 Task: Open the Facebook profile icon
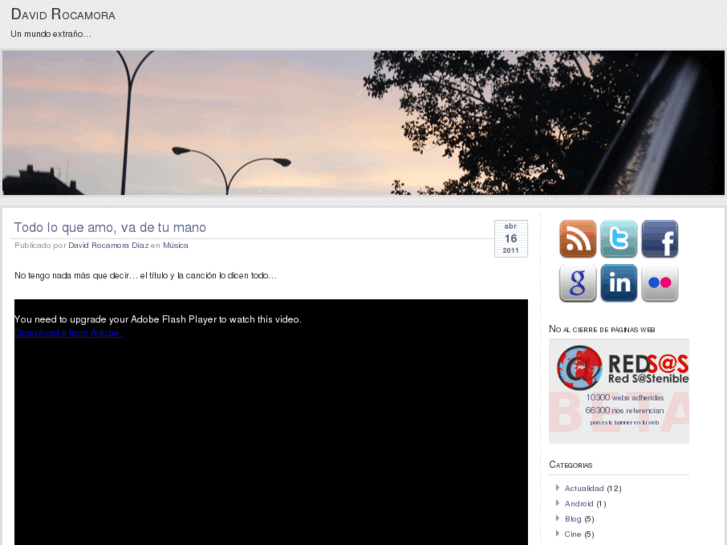(659, 240)
